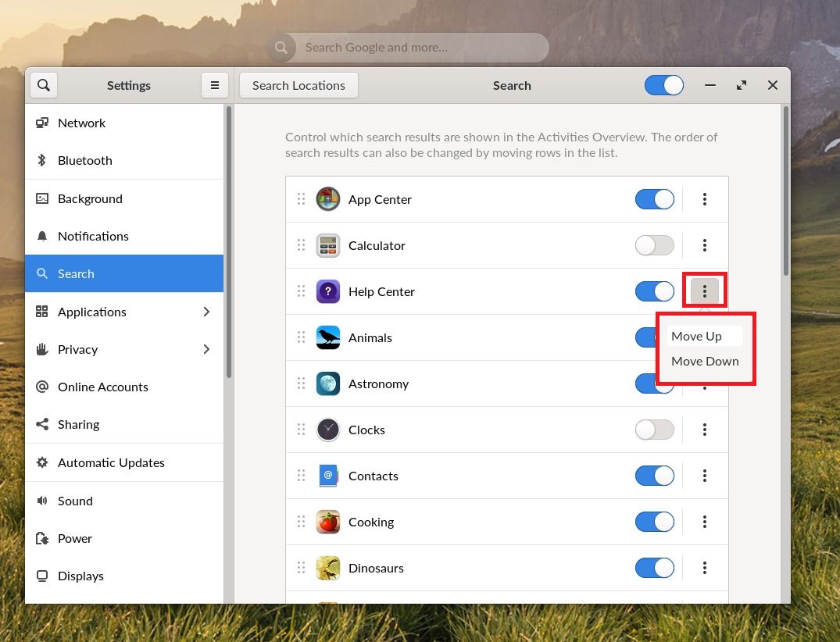Open the Displays settings panel
The width and height of the screenshot is (840, 642).
(124, 576)
